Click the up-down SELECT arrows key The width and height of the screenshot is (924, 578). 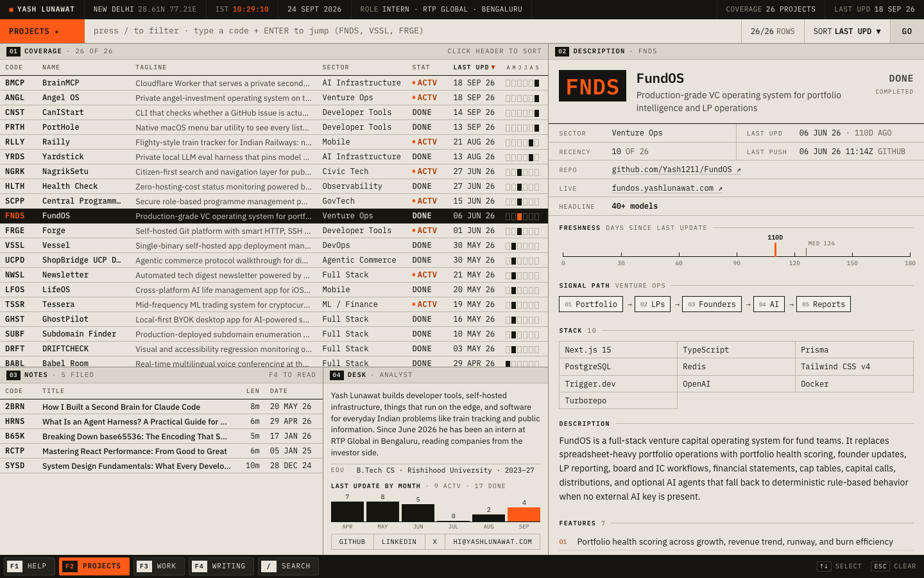(824, 566)
